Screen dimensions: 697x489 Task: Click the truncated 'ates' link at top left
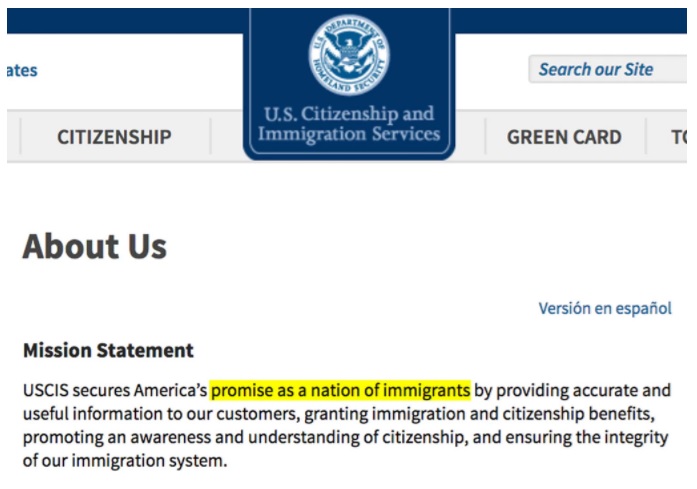pyautogui.click(x=22, y=70)
